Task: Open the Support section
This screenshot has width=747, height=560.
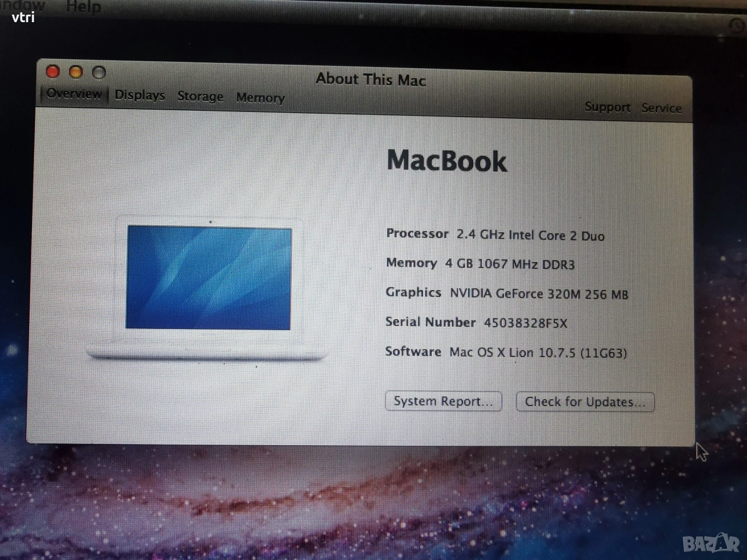Action: [608, 107]
